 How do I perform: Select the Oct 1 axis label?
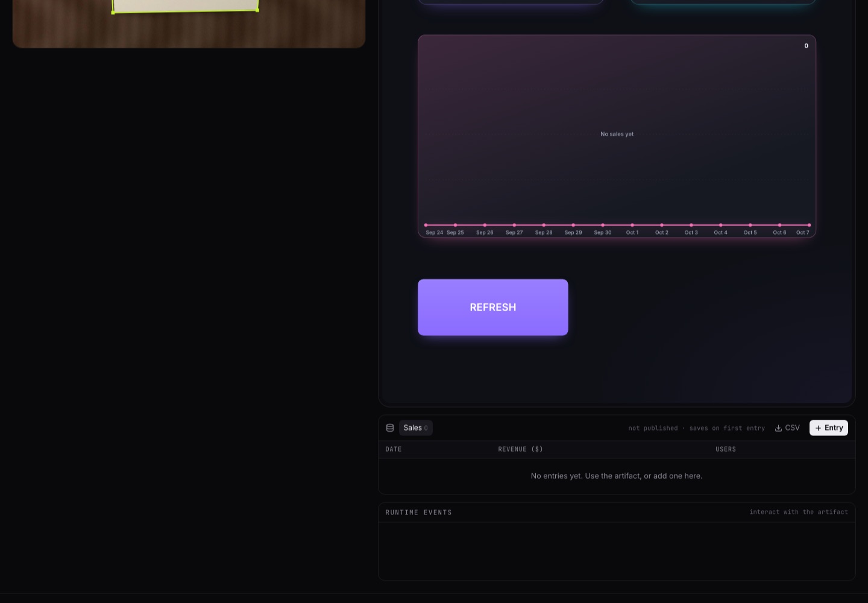(632, 233)
